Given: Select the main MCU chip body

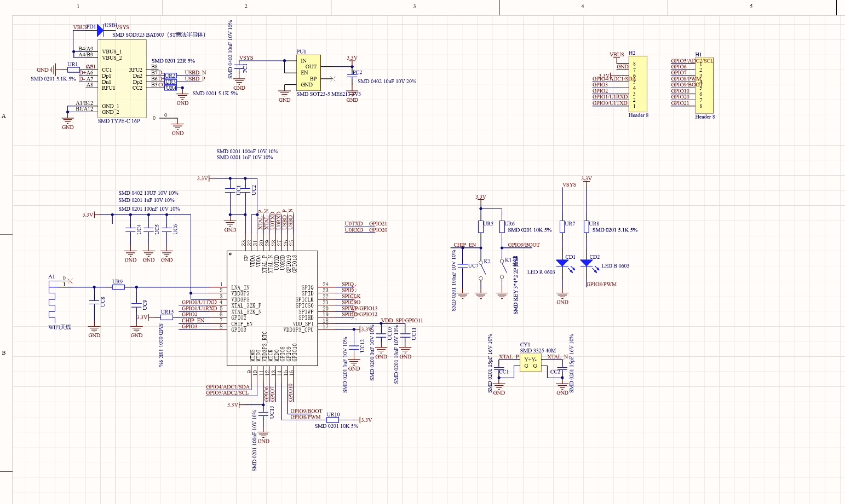Looking at the screenshot, I should point(273,308).
